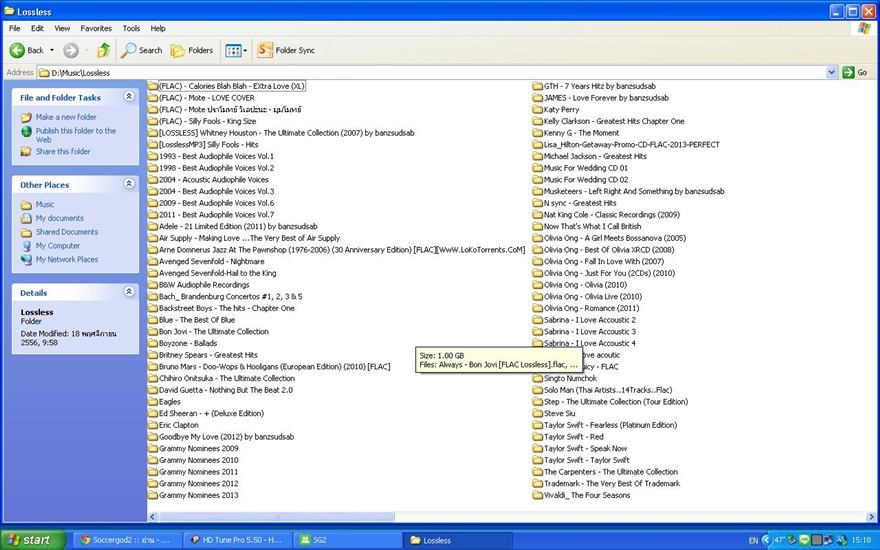
Task: Select "Now That's What I Call British" folder
Action: (x=593, y=227)
